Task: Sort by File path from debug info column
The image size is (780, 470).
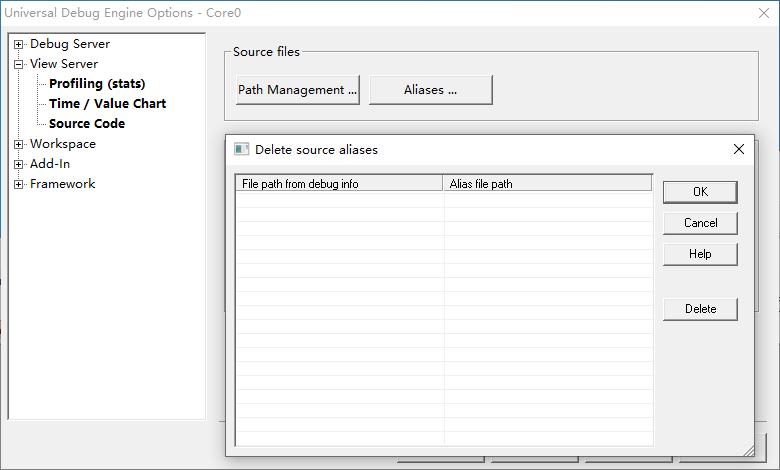Action: 339,184
